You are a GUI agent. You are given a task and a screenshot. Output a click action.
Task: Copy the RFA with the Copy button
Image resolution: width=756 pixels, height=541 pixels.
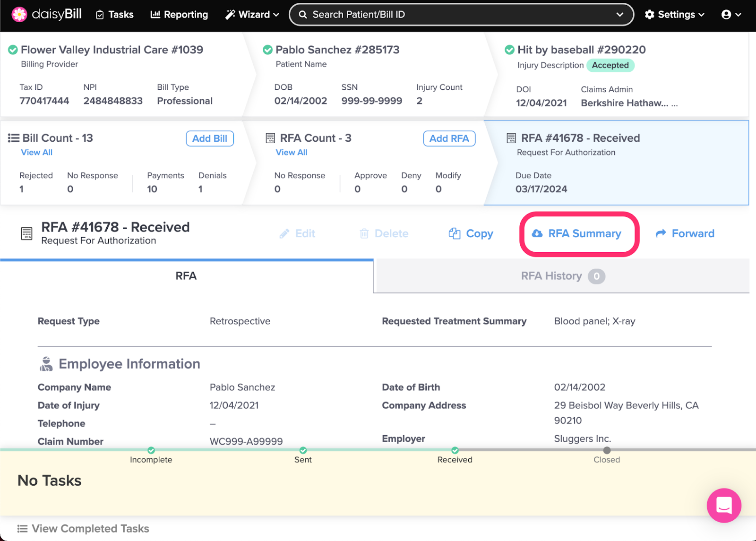tap(471, 234)
